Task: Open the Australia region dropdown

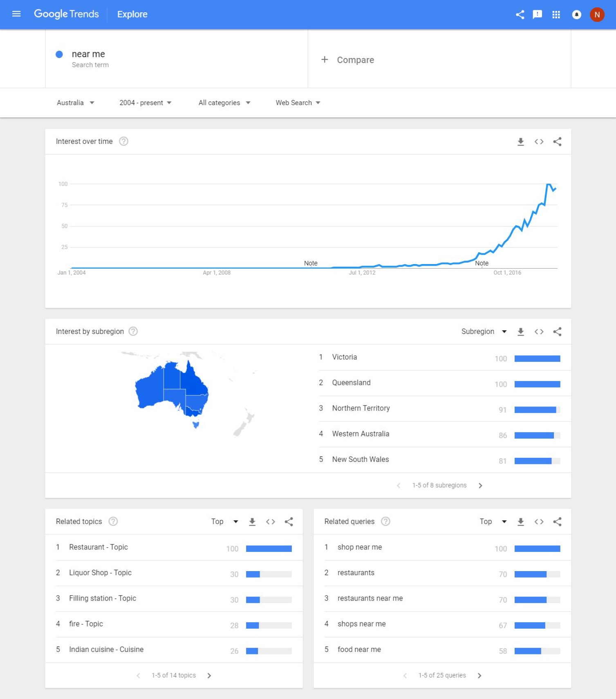Action: click(76, 103)
